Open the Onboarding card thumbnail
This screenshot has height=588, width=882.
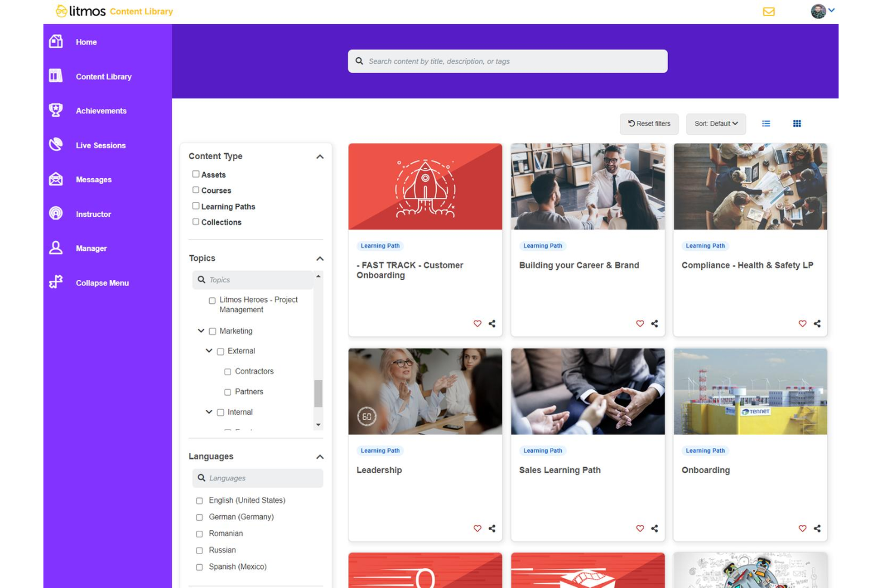coord(750,391)
